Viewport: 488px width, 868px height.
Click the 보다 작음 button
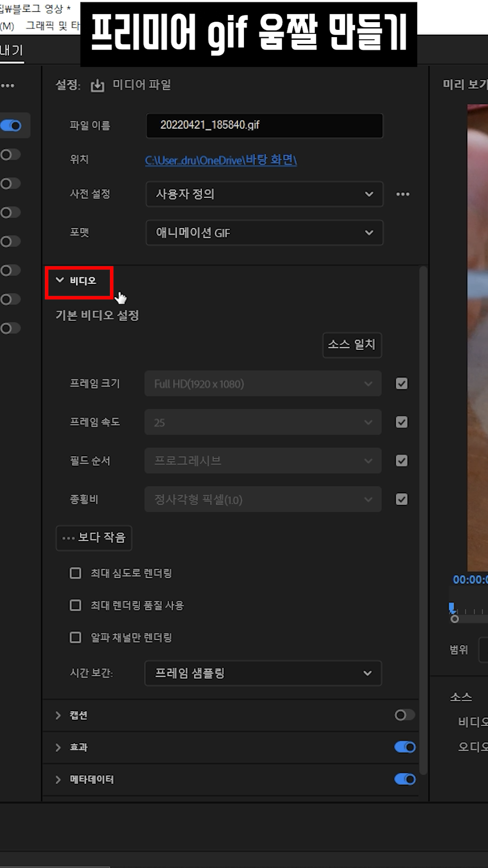point(94,538)
